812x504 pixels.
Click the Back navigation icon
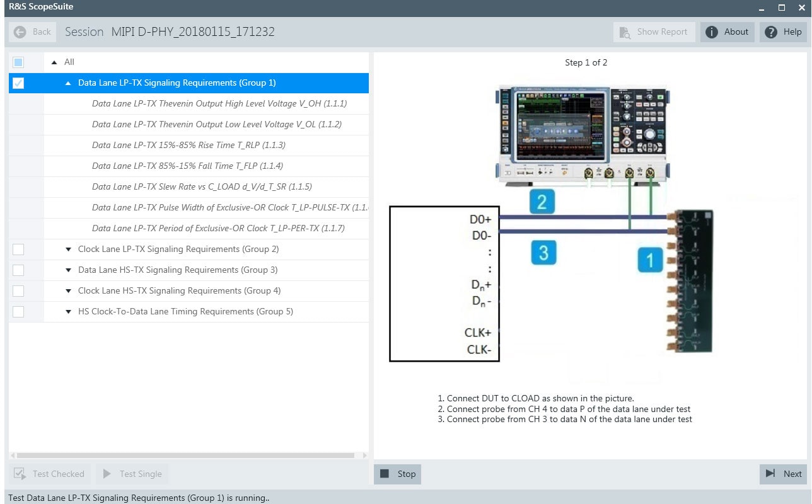[19, 31]
